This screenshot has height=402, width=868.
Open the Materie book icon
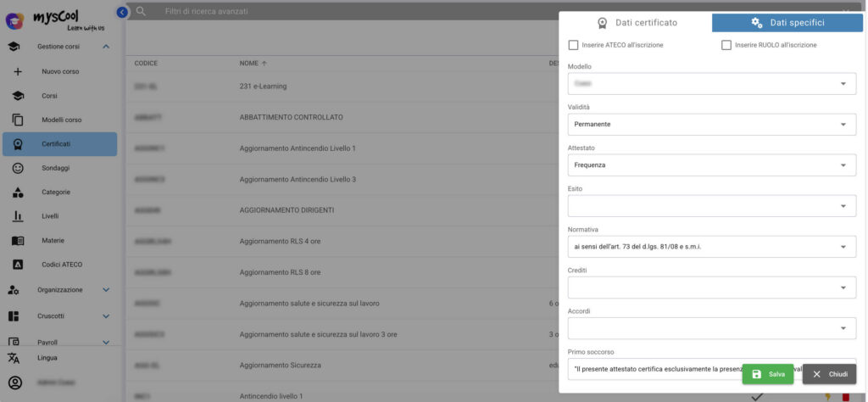click(x=18, y=241)
